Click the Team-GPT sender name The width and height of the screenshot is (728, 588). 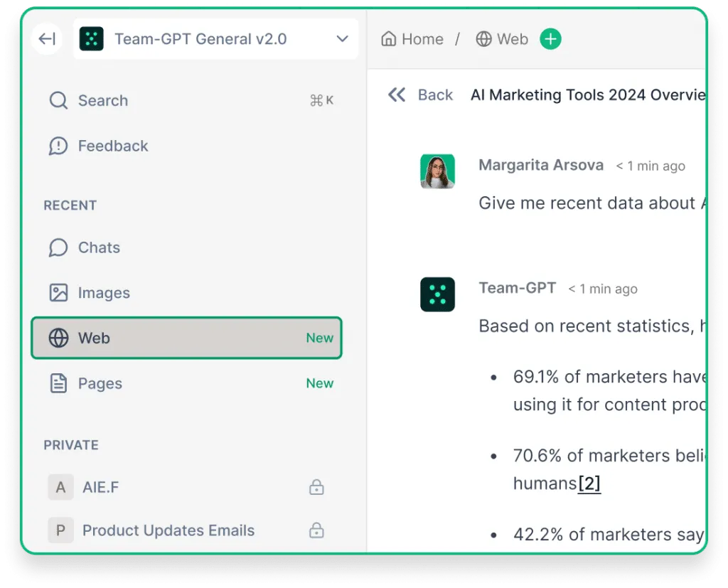pyautogui.click(x=518, y=288)
